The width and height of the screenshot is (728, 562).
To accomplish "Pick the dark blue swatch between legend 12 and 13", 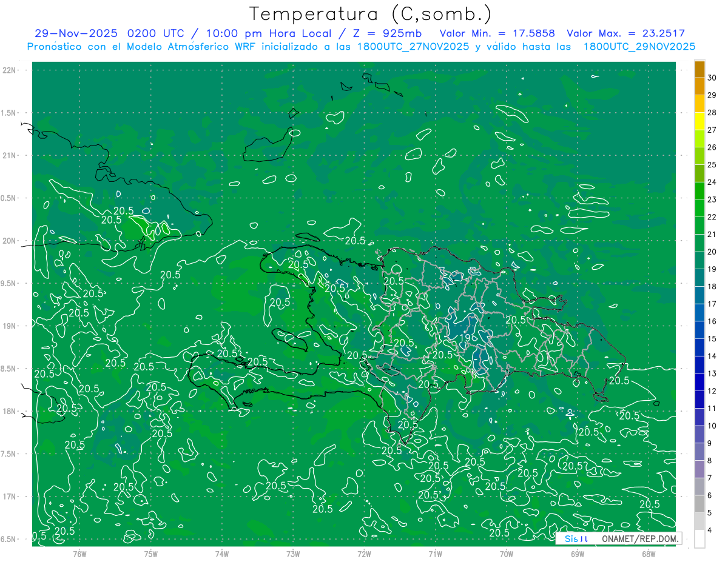I will point(699,383).
